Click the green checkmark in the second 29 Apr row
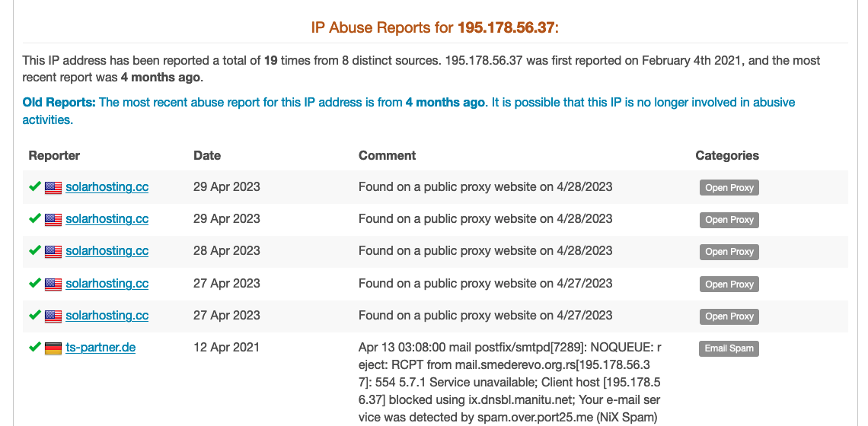Viewport: 868px width, 426px height. pos(35,218)
